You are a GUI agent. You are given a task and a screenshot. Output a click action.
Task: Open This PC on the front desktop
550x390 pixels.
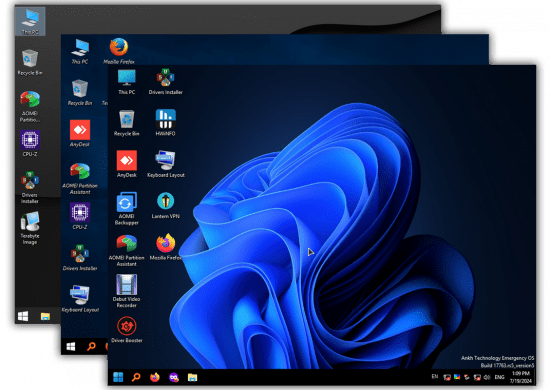[127, 82]
